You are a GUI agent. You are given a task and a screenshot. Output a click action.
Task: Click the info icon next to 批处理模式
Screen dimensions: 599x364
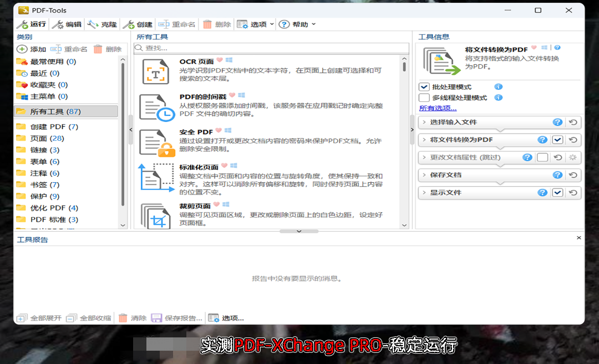pyautogui.click(x=498, y=86)
